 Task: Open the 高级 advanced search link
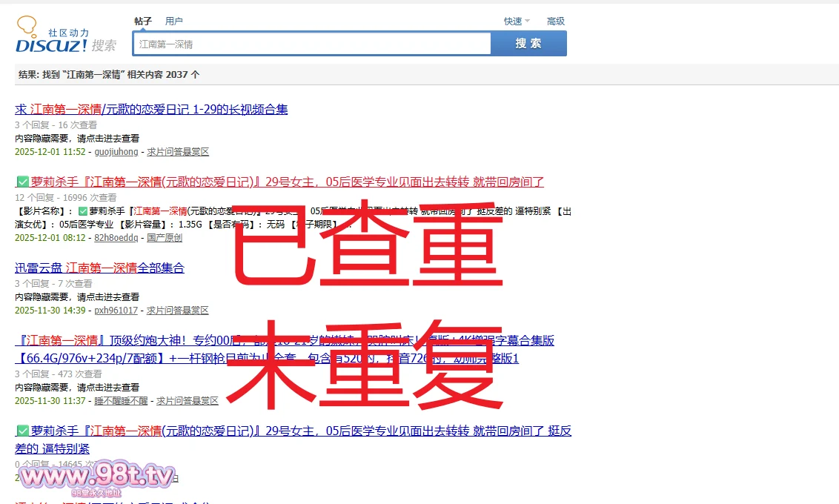[555, 21]
